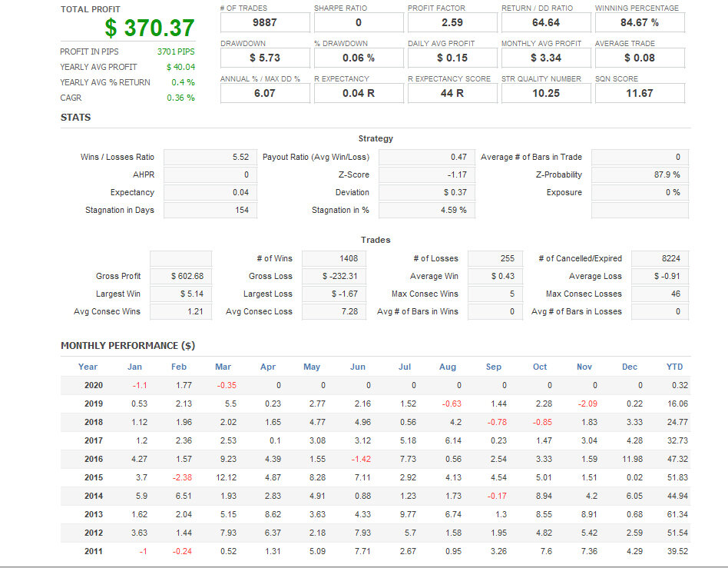This screenshot has height=568, width=728.
Task: Select the Jan column header
Action: [134, 367]
